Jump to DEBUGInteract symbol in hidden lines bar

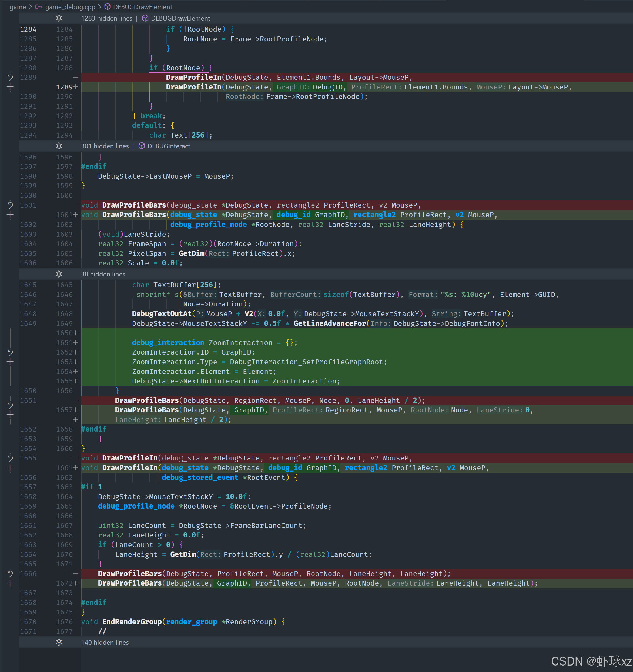pyautogui.click(x=169, y=146)
